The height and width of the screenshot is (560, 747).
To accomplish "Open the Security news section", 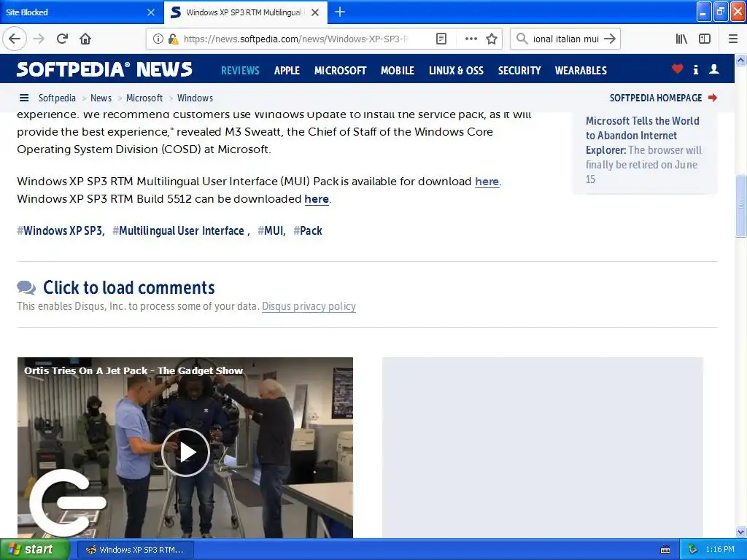I will (x=519, y=71).
